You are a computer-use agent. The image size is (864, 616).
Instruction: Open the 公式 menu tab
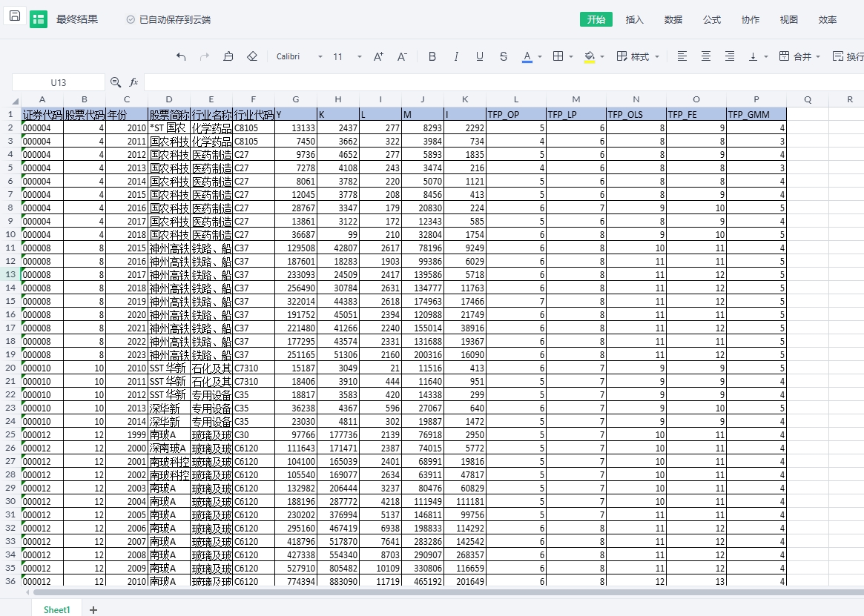tap(712, 20)
